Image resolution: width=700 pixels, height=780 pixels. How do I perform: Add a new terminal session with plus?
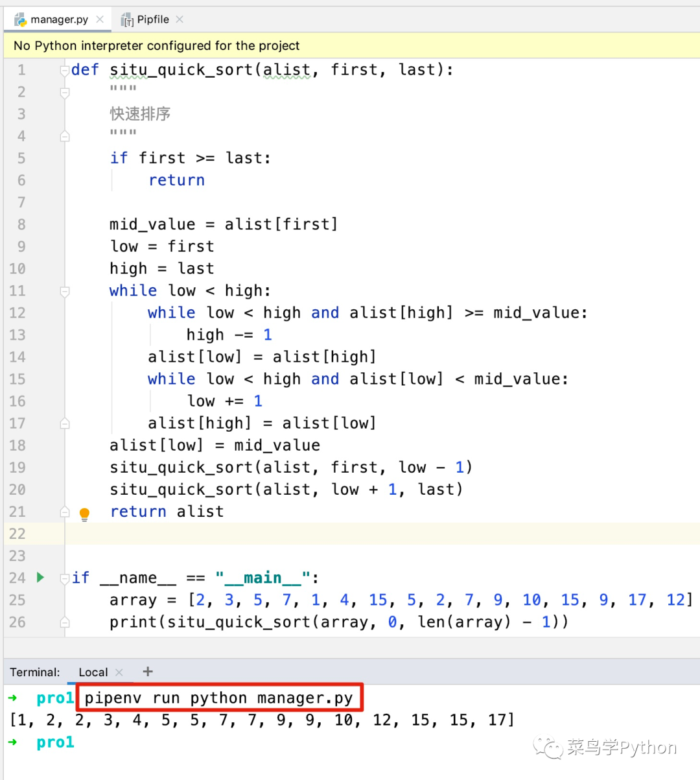pos(148,672)
